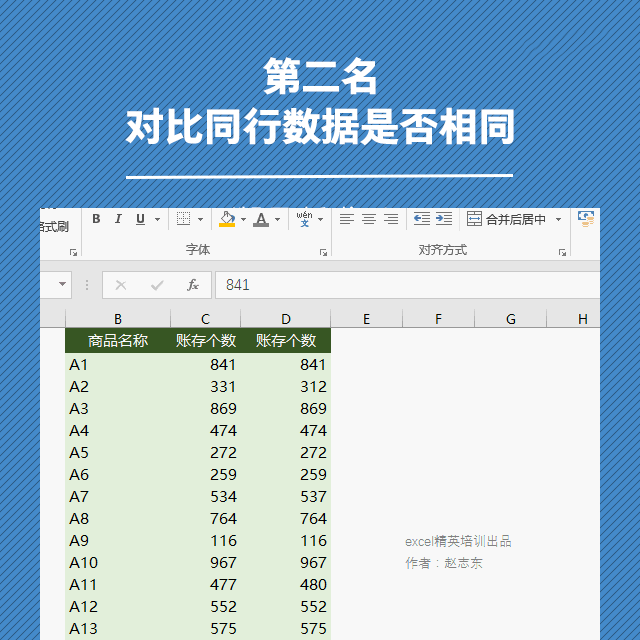Click 格式刷 format painter
Screen dimensions: 640x640
pyautogui.click(x=54, y=227)
